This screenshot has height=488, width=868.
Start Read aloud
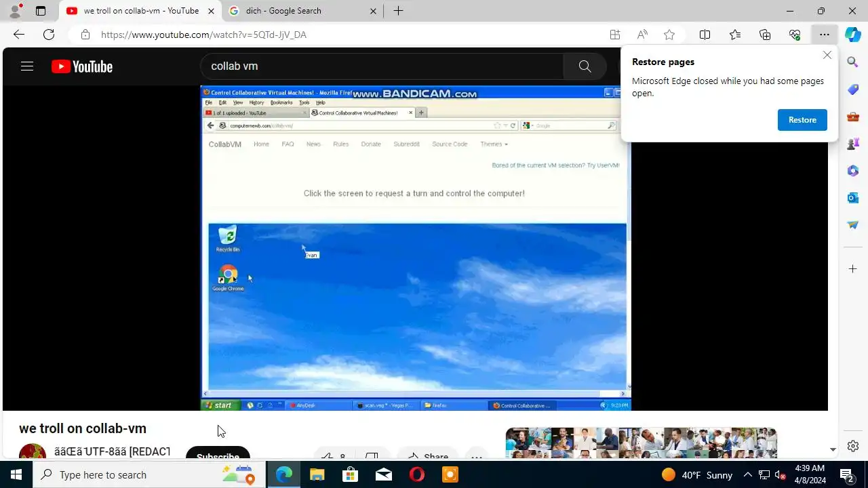click(x=642, y=35)
